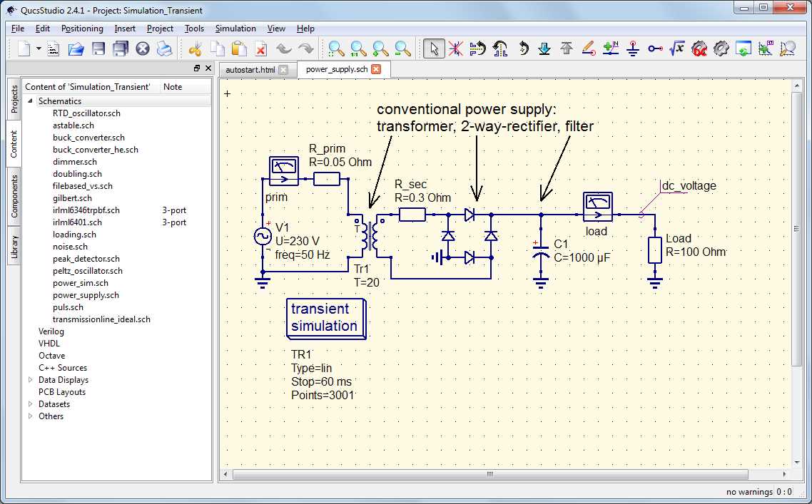Select power_supply.sch in the content tree
The width and height of the screenshot is (812, 504).
click(86, 295)
